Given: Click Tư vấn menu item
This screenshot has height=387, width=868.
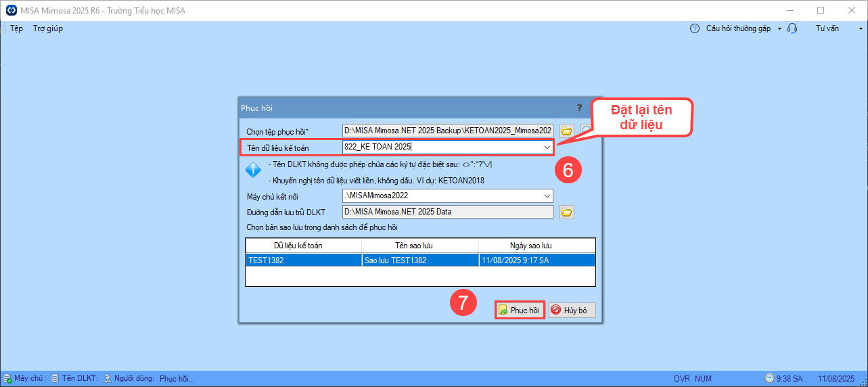Looking at the screenshot, I should pos(827,28).
